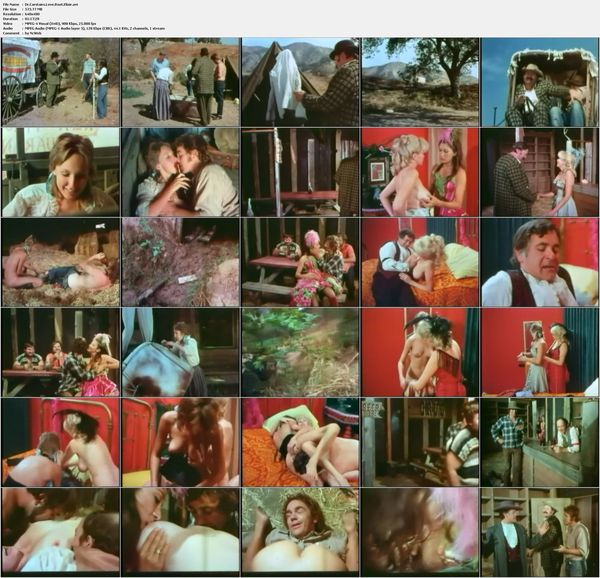Viewport: 600px width, 578px height.
Task: Open thumbnail of man lifting metal barrel
Action: click(180, 352)
